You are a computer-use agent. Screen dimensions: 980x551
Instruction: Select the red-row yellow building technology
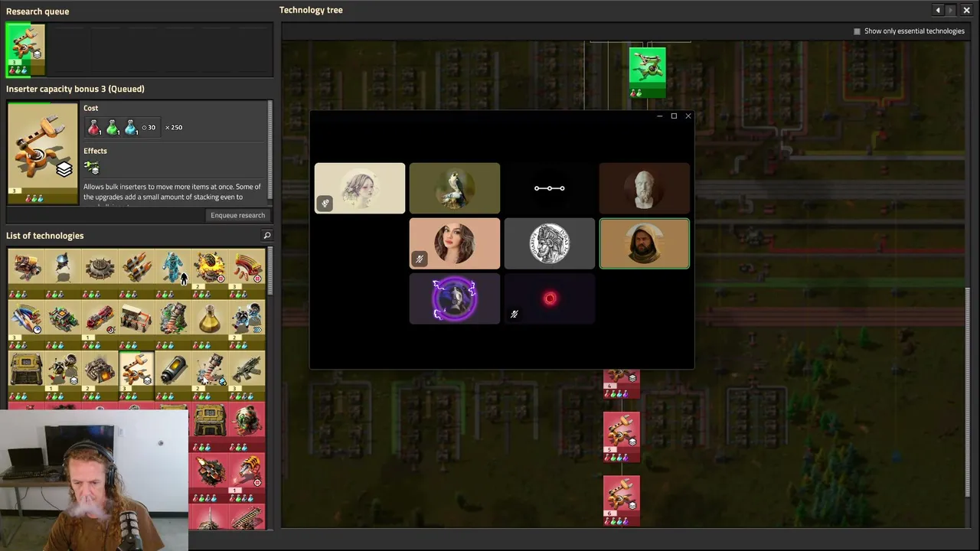[x=210, y=427]
